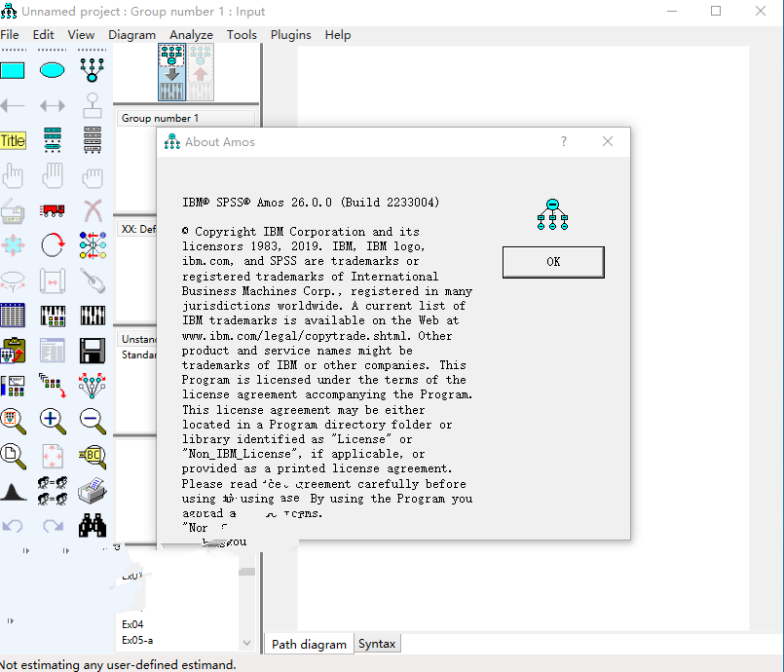Select the rotate indicators circular arrow tool
784x672 pixels.
point(52,245)
